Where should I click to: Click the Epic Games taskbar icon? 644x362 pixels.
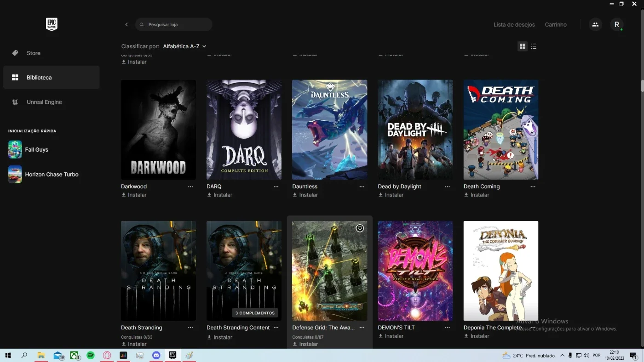pos(173,355)
